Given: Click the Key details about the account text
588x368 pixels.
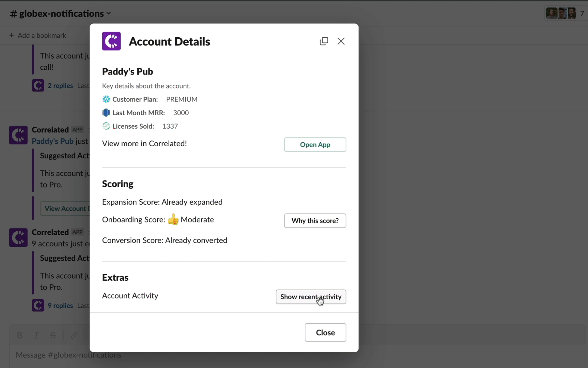Looking at the screenshot, I should (x=146, y=86).
